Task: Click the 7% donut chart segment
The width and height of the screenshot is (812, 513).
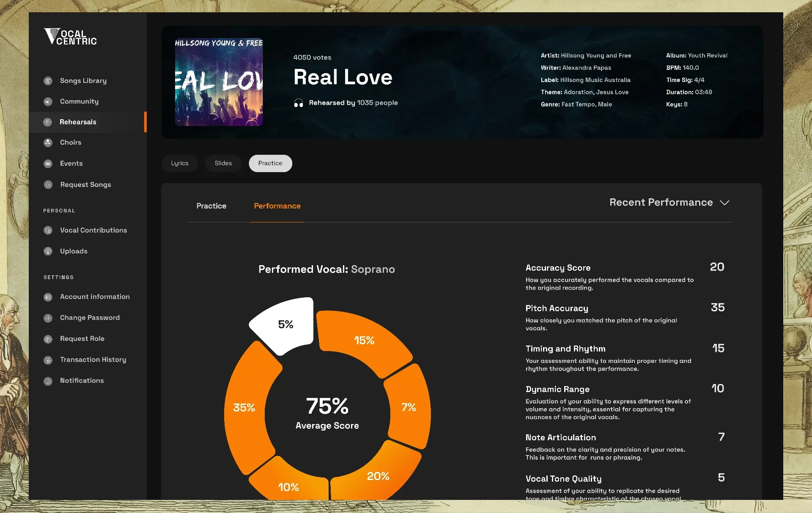Action: (x=409, y=407)
